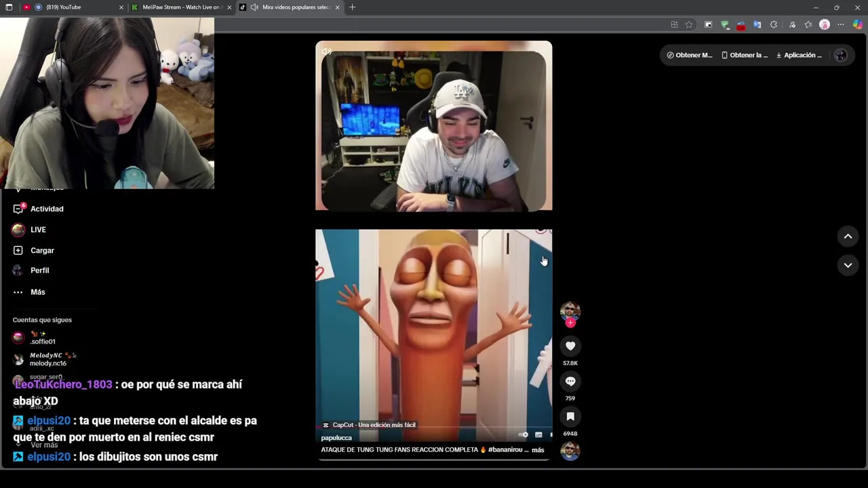The width and height of the screenshot is (868, 488).
Task: Close the MeliPaw Stream tab
Action: pos(229,7)
